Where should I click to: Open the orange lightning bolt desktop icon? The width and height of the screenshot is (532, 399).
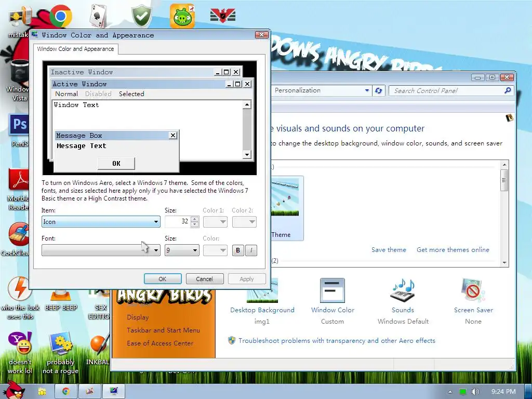pos(20,289)
